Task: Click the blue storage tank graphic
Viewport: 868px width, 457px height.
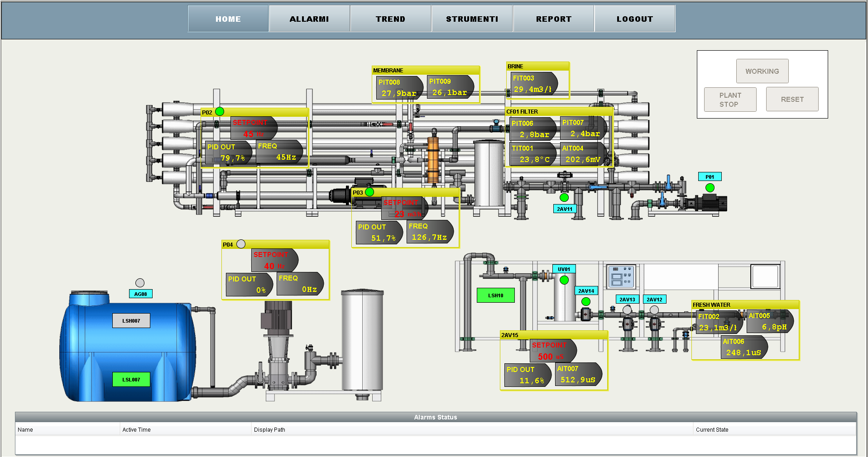Action: 128,347
